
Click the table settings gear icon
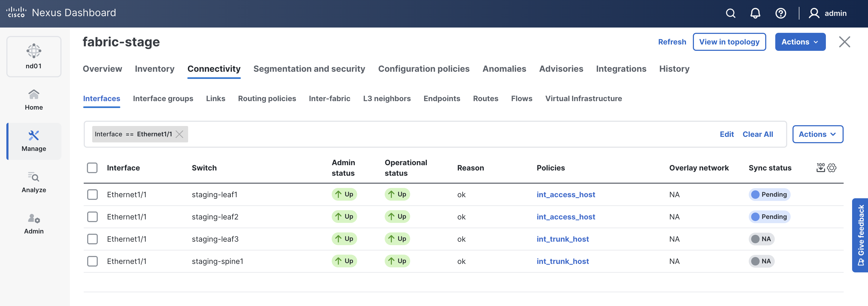tap(832, 168)
